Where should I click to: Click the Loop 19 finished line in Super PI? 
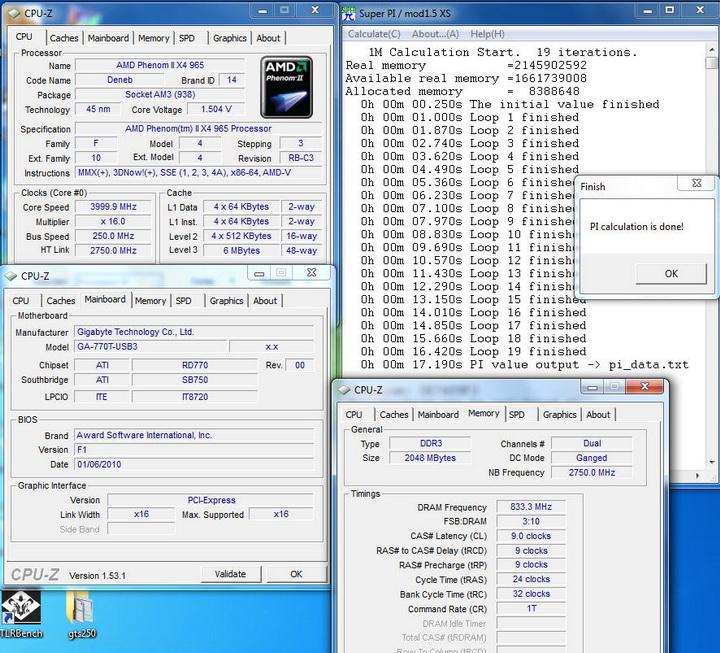coord(473,352)
